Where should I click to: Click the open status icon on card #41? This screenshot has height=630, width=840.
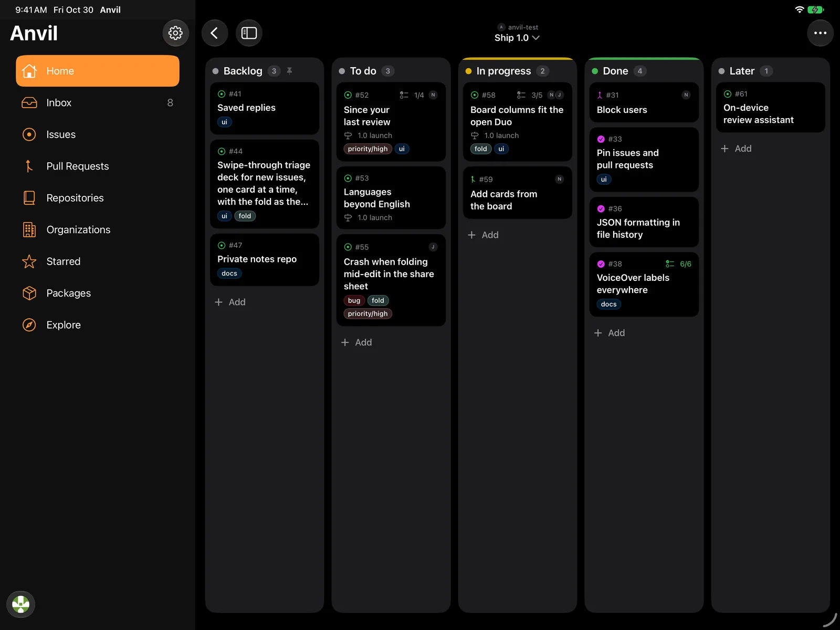click(222, 94)
